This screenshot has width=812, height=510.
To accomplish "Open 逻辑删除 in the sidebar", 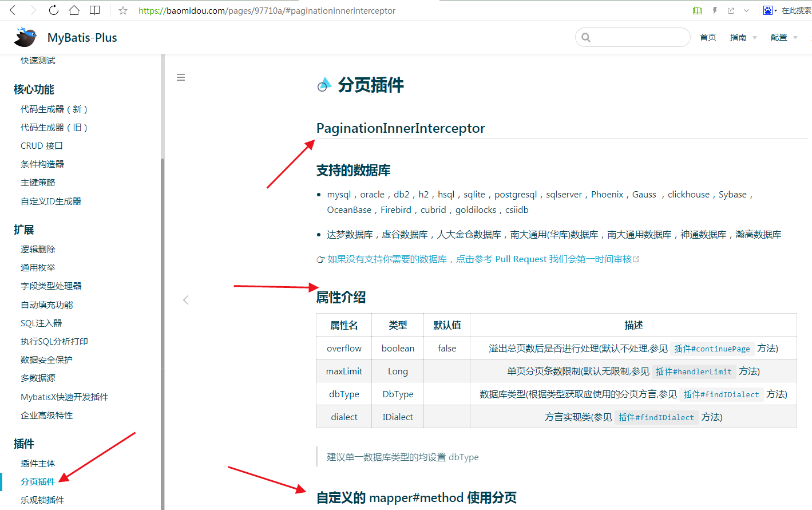I will tap(38, 249).
